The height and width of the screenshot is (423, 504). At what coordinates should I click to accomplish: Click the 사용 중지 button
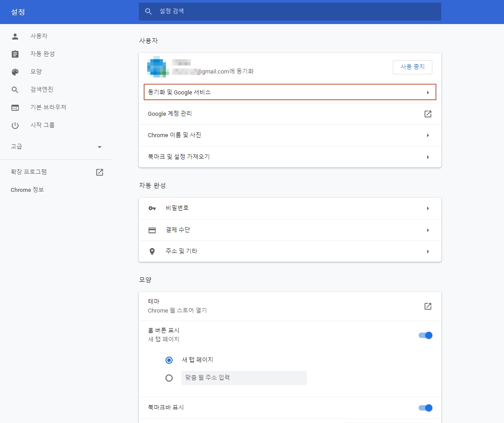coord(412,67)
